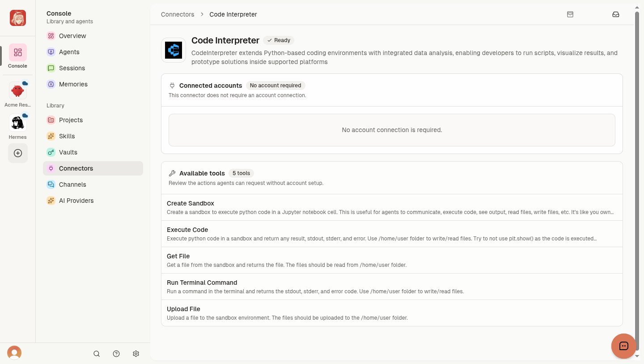The image size is (644, 364).
Task: Open Sessions section
Action: click(x=93, y=68)
